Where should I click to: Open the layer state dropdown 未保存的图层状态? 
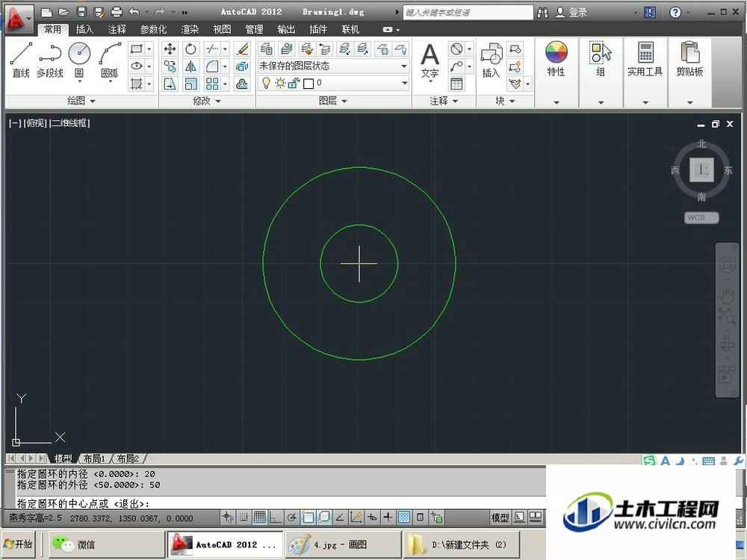point(333,66)
